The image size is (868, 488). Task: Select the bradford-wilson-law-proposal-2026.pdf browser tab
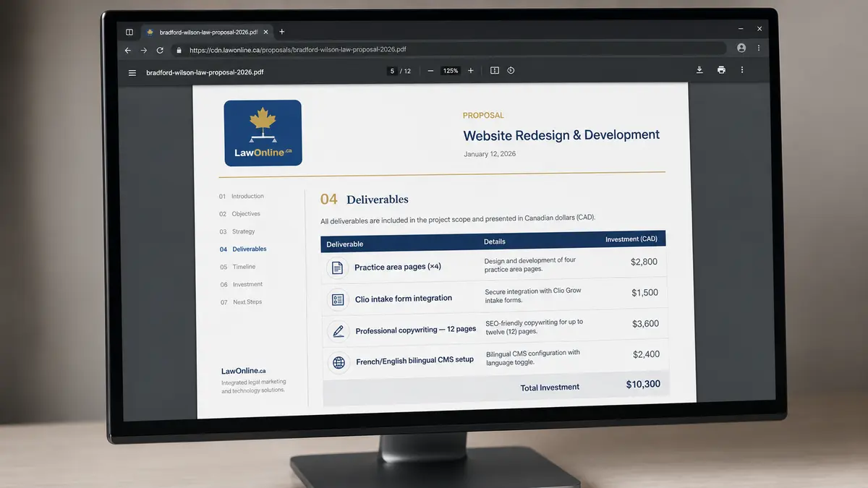pyautogui.click(x=207, y=33)
